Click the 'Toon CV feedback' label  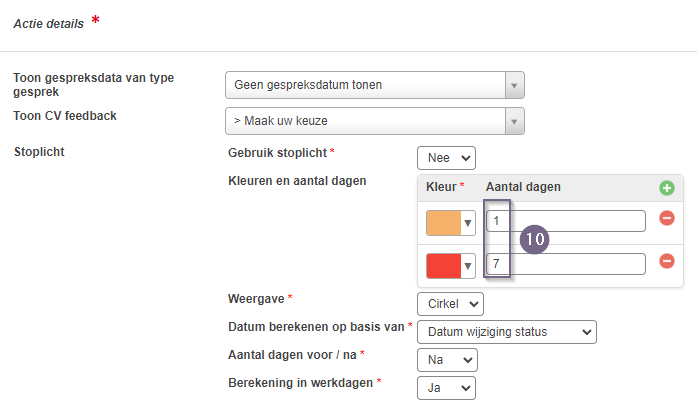pyautogui.click(x=65, y=116)
